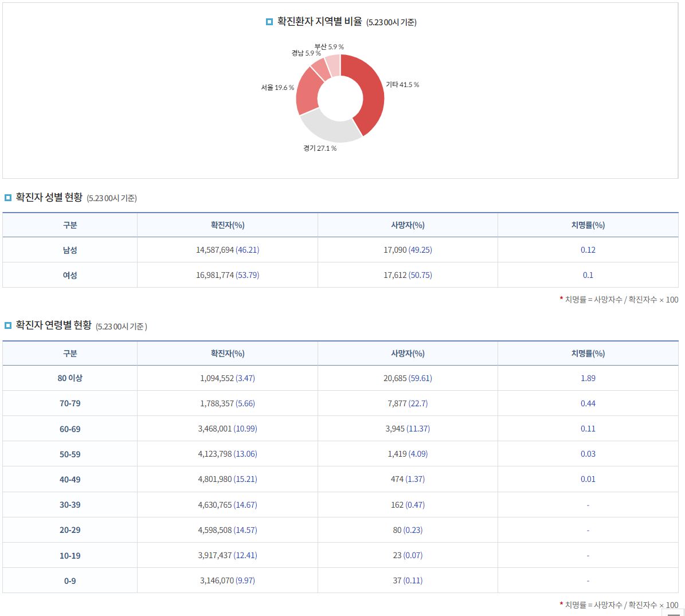
Task: Click the '4,801,980 (15.21)' cell
Action: (x=228, y=480)
